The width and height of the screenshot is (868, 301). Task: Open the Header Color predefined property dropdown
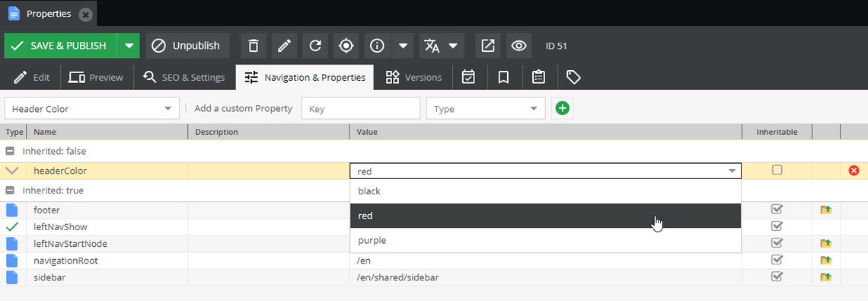[92, 108]
